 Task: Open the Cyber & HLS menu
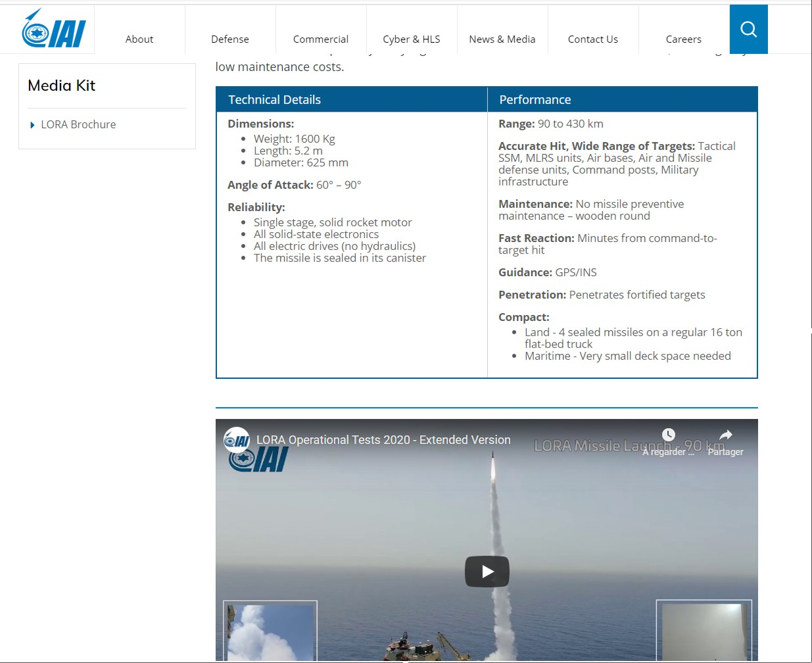pos(412,39)
